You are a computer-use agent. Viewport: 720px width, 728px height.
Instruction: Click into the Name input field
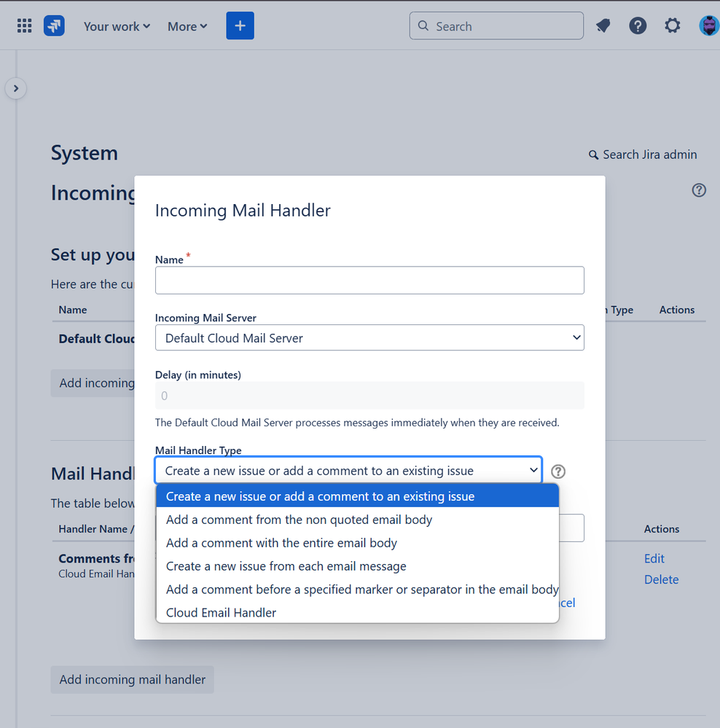click(369, 280)
